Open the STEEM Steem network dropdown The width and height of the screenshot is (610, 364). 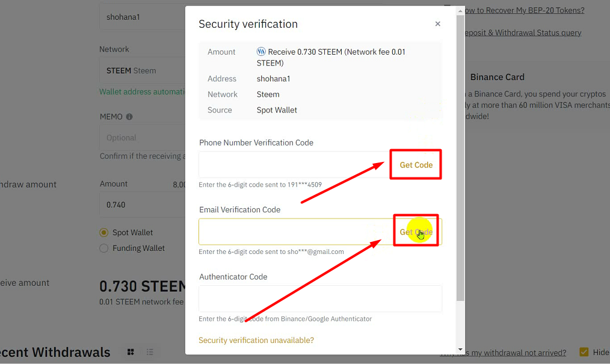pos(143,70)
